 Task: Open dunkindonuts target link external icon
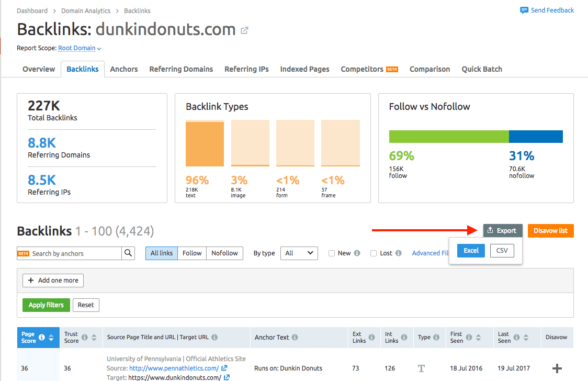click(x=227, y=377)
